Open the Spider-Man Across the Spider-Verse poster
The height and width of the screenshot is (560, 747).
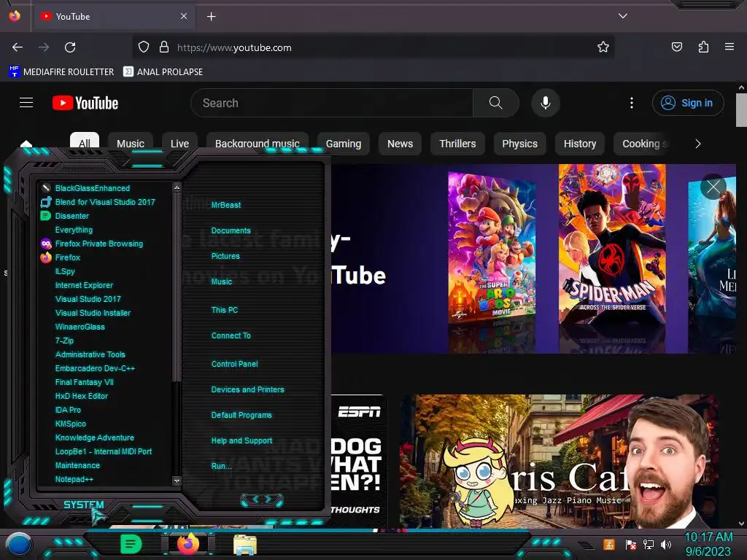612,244
